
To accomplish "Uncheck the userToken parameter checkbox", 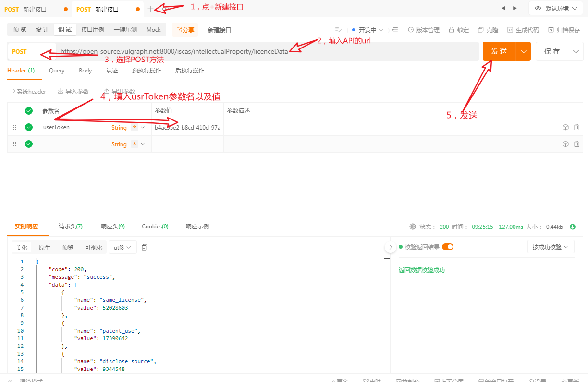I will click(x=29, y=127).
